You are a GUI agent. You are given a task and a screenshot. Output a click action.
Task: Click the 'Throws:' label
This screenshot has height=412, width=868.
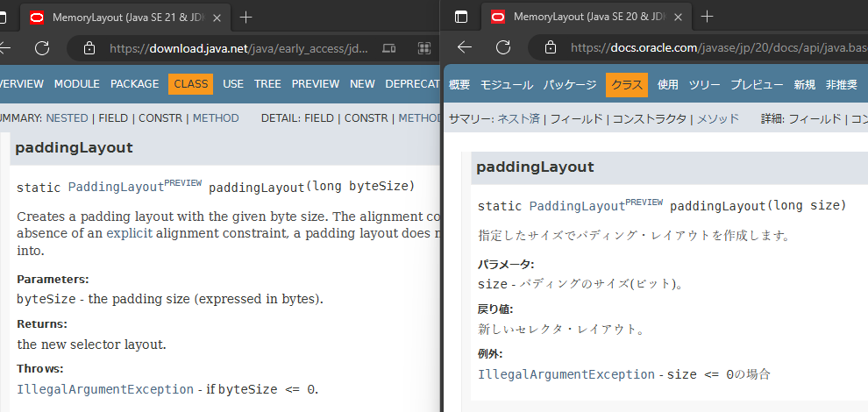click(39, 369)
